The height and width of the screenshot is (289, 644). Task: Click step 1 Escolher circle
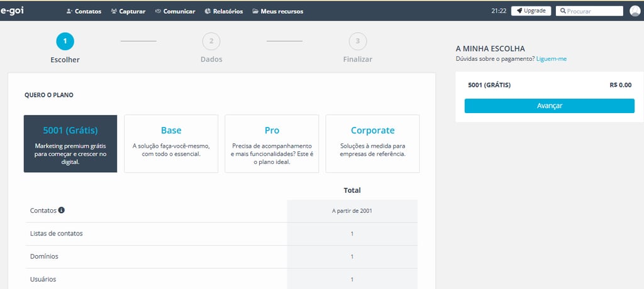click(x=65, y=41)
